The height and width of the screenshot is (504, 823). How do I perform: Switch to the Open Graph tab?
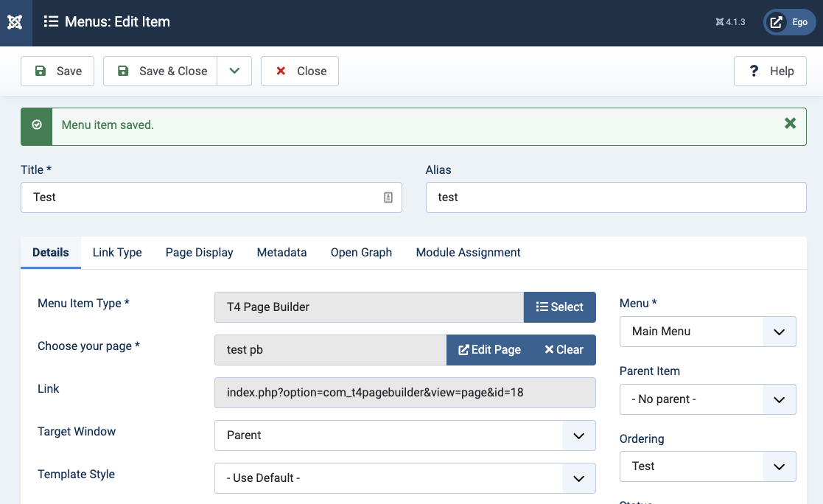(361, 253)
